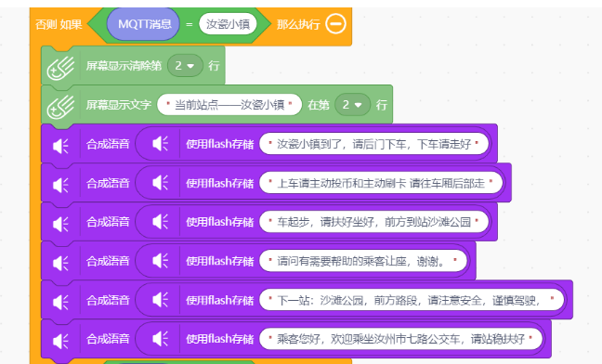Click outer speaker icon on 汝瓷小镇到了 row
Screen dimensions: 602x364
point(60,146)
